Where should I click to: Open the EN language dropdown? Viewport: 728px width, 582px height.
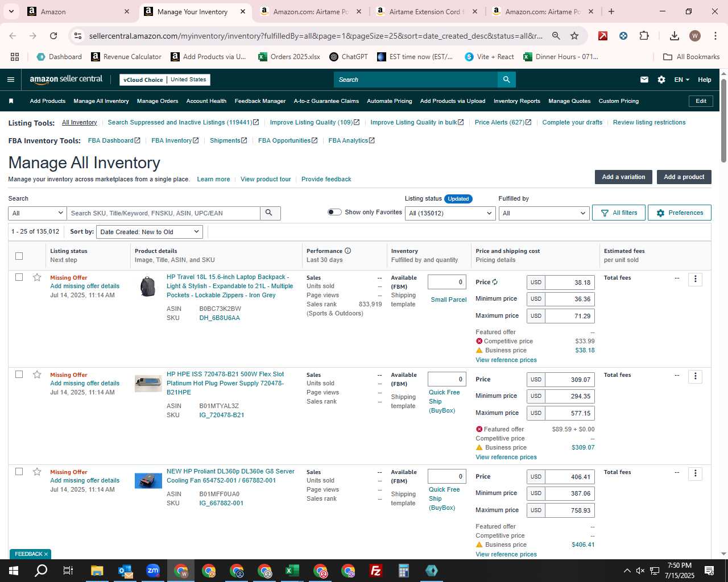pos(681,80)
